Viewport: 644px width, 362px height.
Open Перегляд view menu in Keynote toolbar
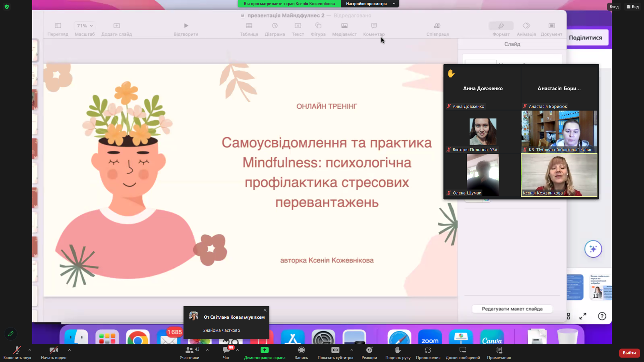coord(58,29)
